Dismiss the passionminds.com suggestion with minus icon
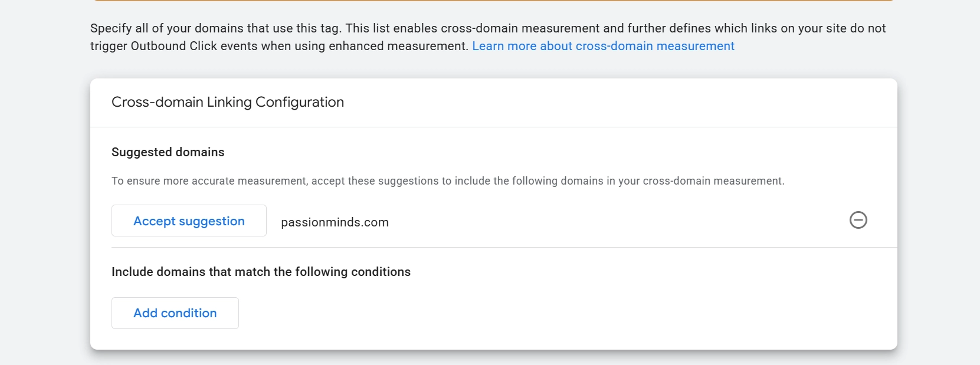Image resolution: width=980 pixels, height=365 pixels. click(858, 220)
